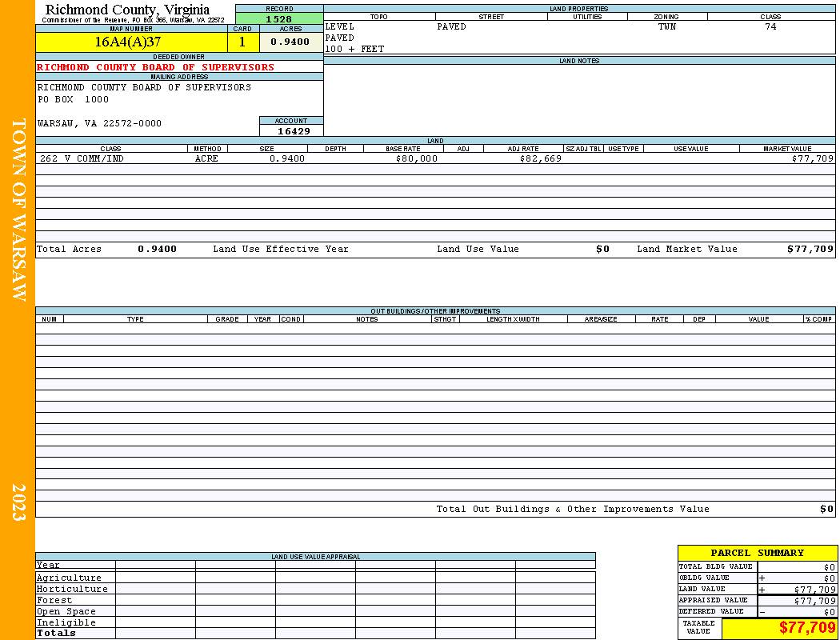The image size is (840, 640).
Task: Select the red deeded owner name
Action: [x=155, y=67]
